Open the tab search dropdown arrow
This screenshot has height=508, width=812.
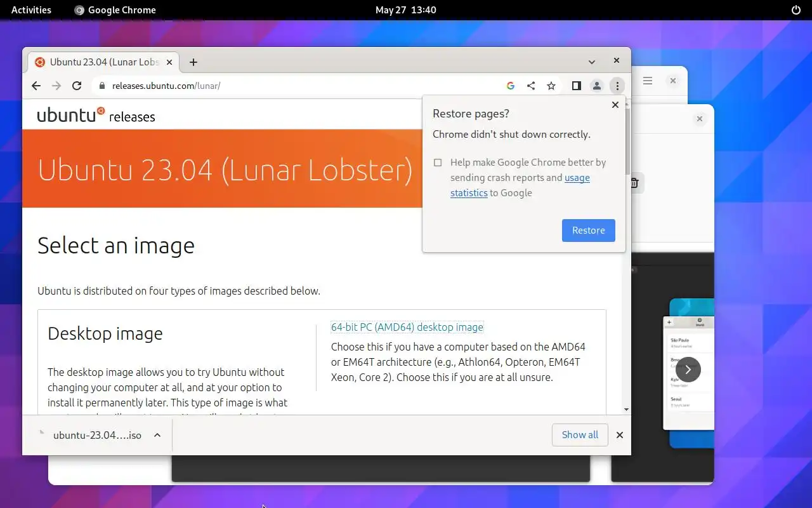click(591, 62)
